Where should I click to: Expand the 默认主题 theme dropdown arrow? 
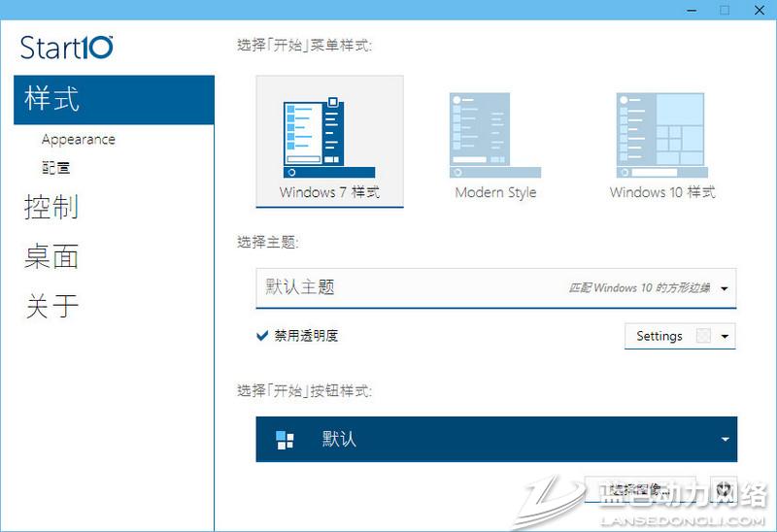pos(725,288)
